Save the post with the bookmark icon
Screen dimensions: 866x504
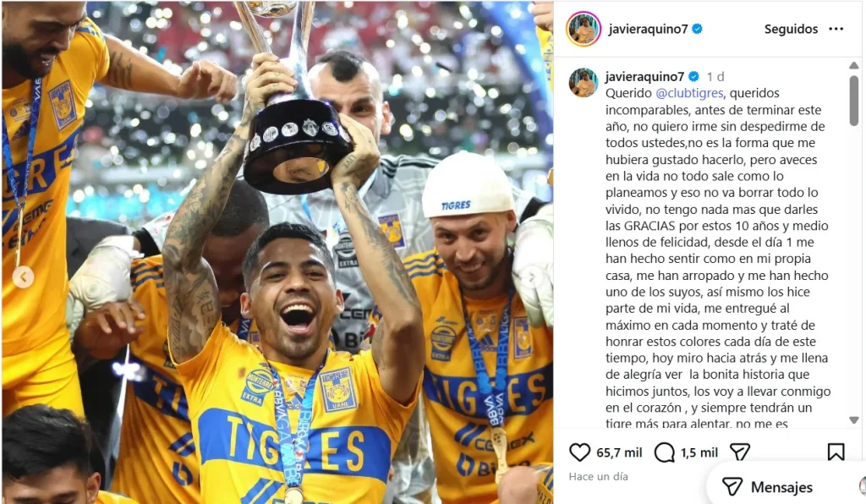click(836, 452)
